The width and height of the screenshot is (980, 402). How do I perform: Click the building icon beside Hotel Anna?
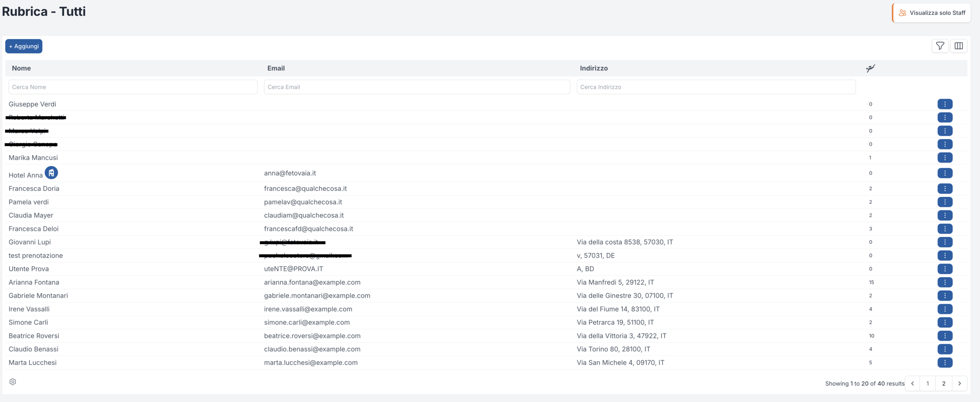[x=51, y=173]
